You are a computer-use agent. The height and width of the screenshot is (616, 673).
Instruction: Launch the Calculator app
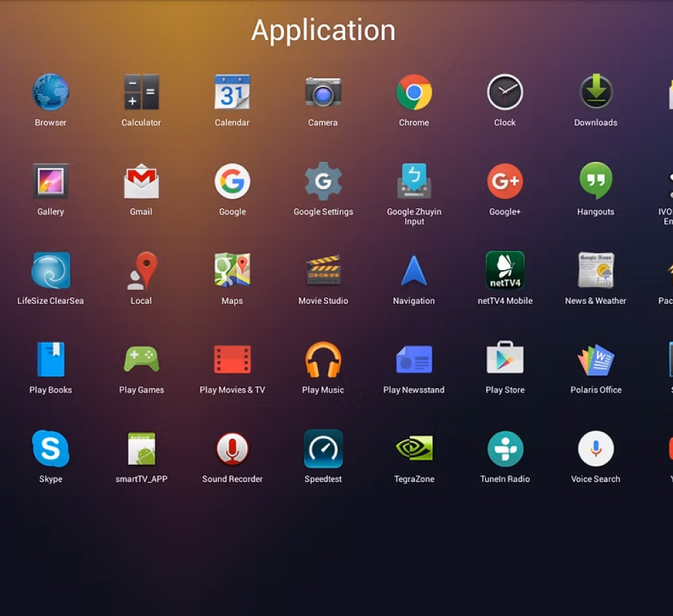pos(141,93)
